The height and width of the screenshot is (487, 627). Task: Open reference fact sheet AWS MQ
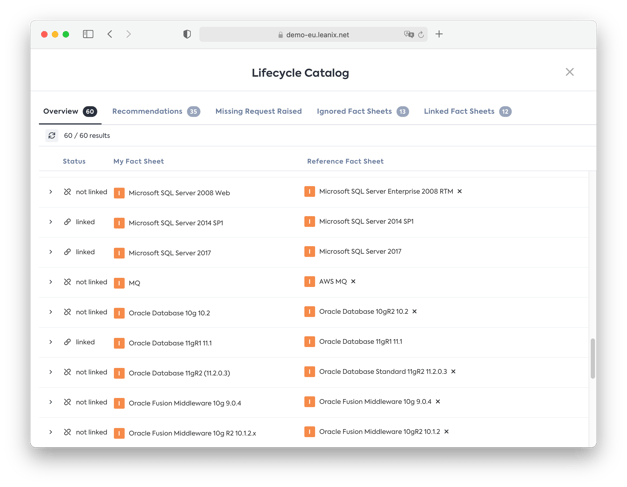[x=333, y=281]
